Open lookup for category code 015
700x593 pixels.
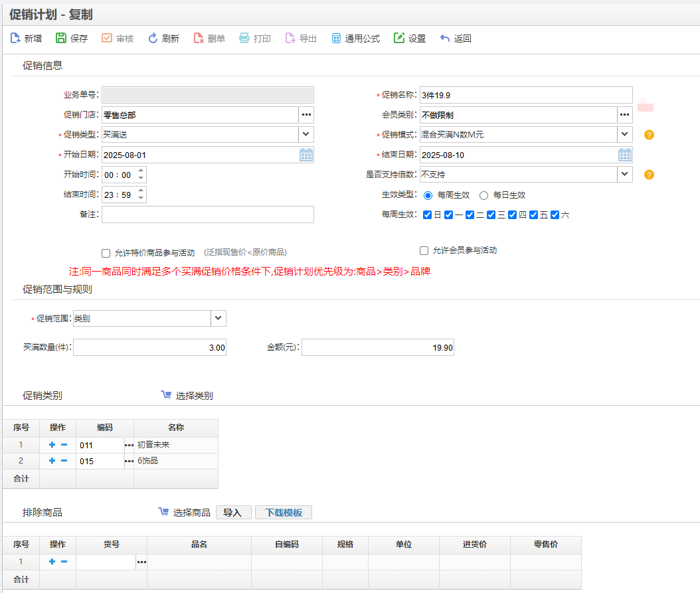129,462
